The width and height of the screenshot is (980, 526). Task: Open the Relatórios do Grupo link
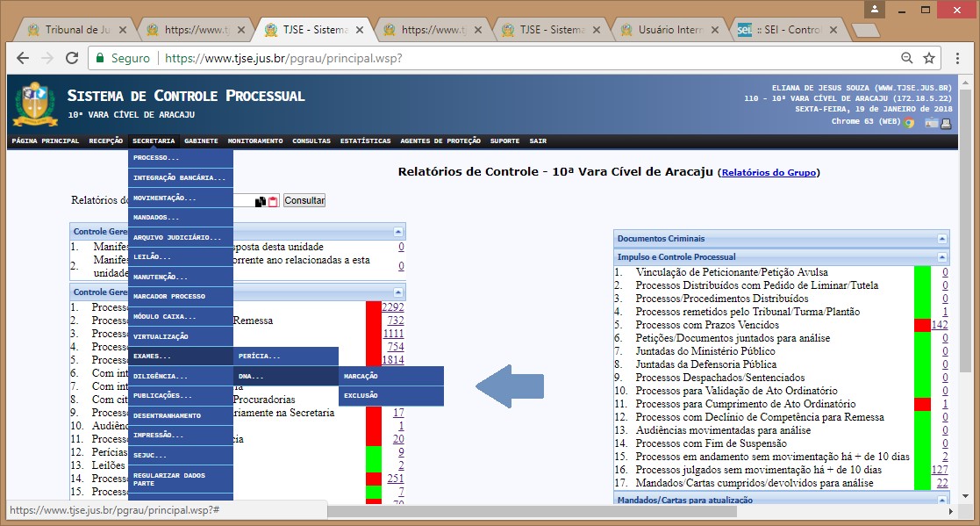point(769,173)
